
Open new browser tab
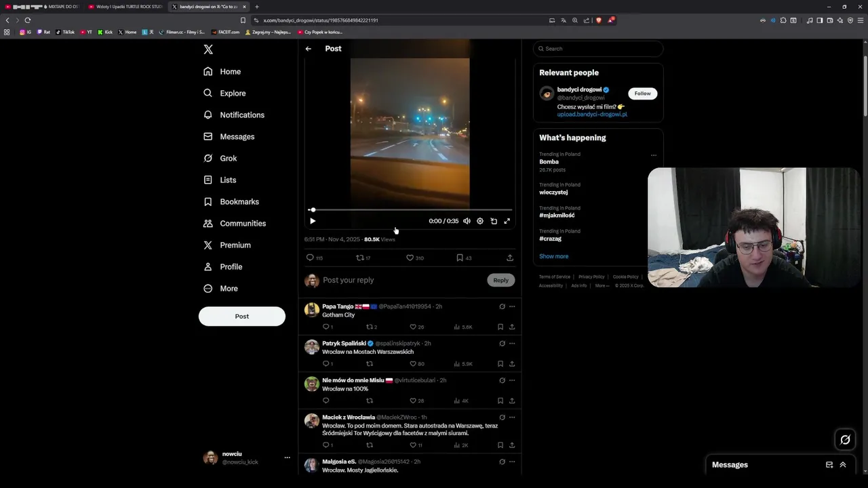tap(257, 7)
